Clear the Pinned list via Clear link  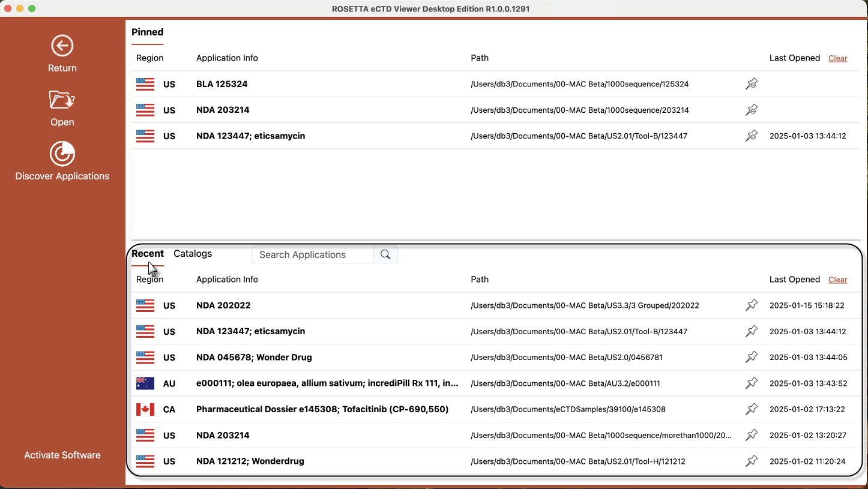point(837,58)
